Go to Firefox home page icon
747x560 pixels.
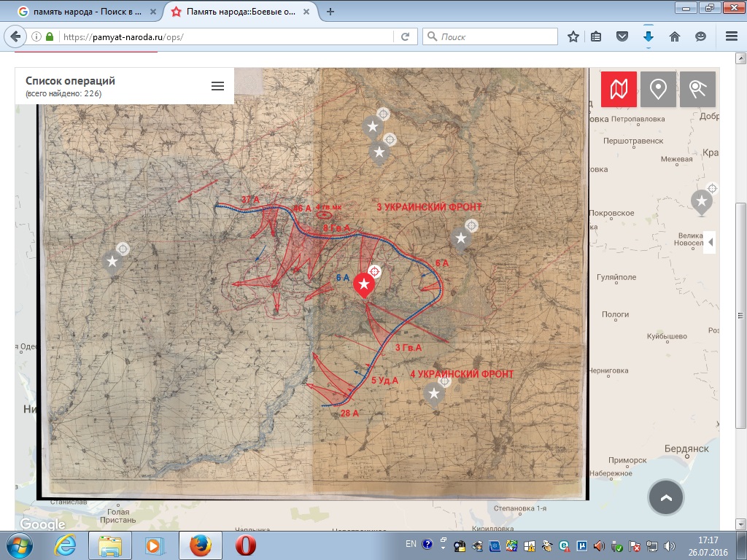(x=675, y=36)
